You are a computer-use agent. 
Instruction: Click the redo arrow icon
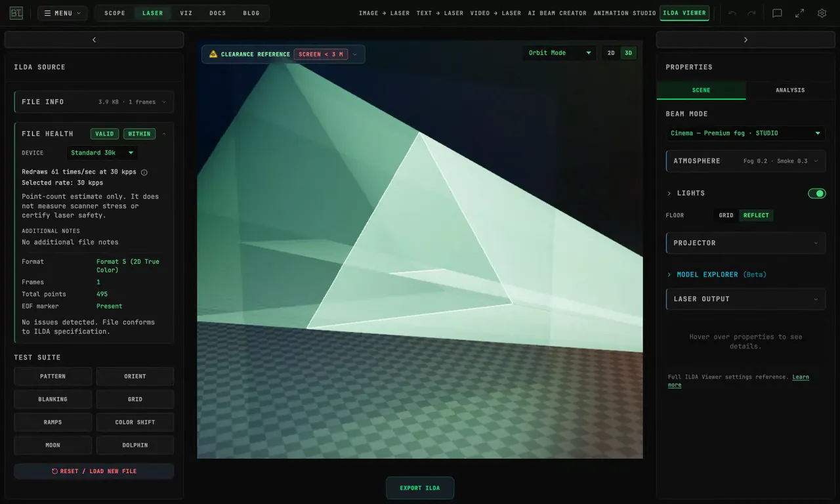pos(751,13)
